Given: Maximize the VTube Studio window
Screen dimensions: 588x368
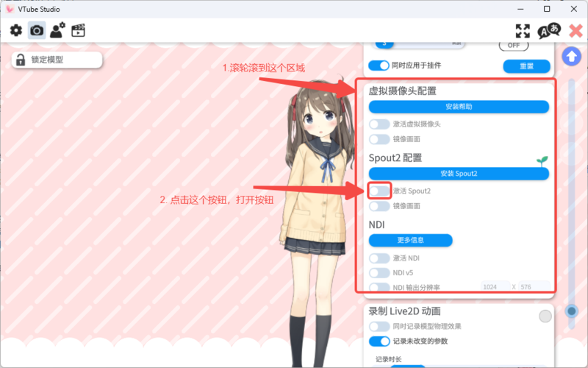Looking at the screenshot, I should point(547,9).
